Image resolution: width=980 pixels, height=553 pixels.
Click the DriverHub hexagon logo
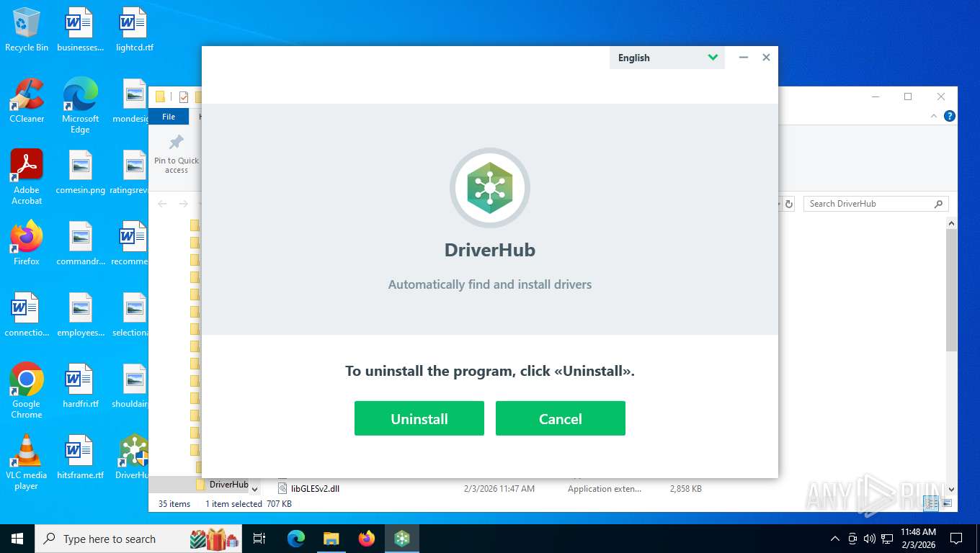click(x=490, y=188)
